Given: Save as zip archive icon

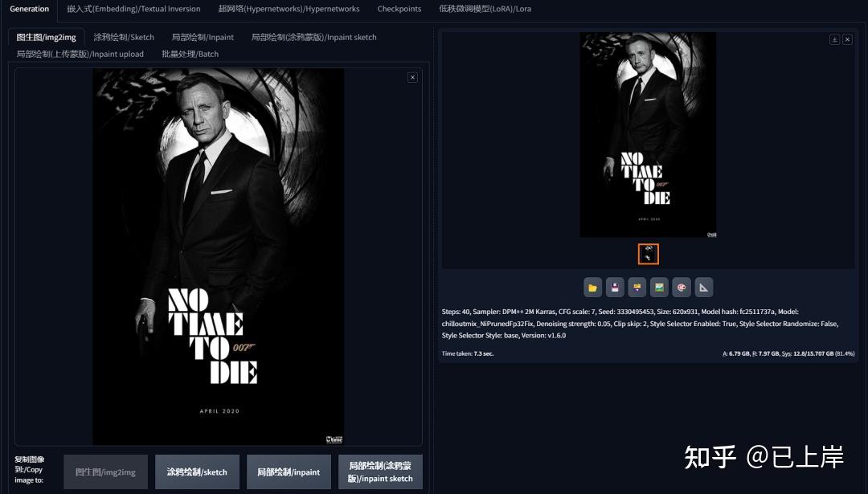Looking at the screenshot, I should point(637,288).
